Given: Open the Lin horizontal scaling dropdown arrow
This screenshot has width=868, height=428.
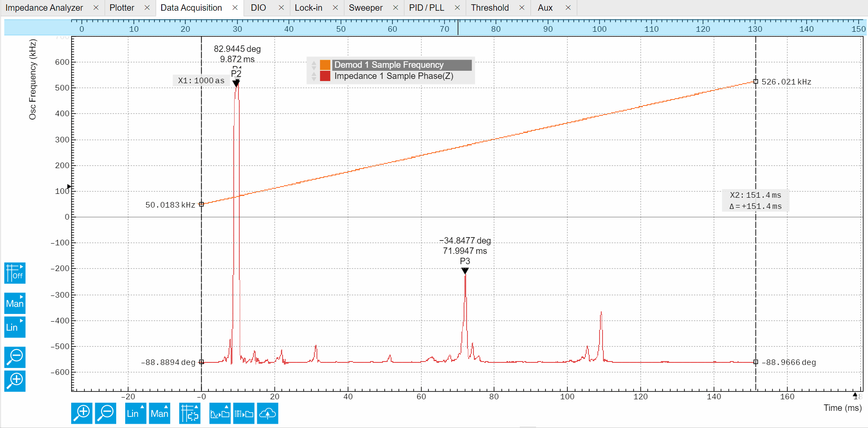Looking at the screenshot, I should [x=142, y=407].
